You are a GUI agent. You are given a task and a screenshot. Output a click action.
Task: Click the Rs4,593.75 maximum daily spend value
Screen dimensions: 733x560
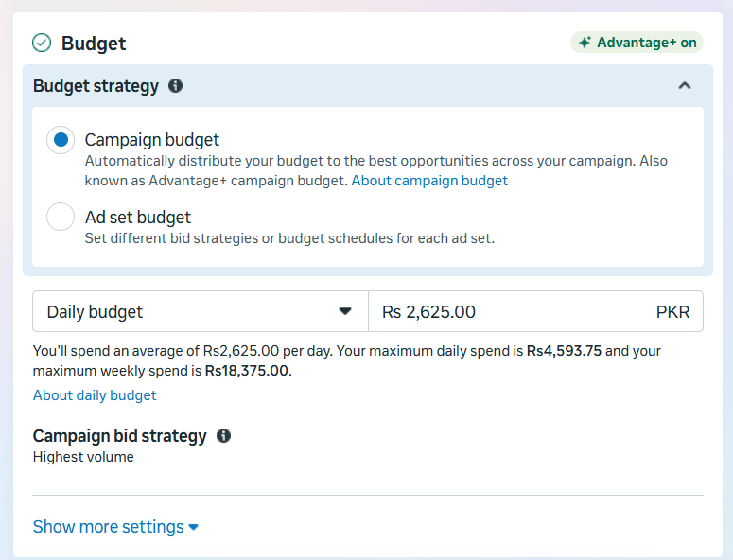click(x=564, y=351)
